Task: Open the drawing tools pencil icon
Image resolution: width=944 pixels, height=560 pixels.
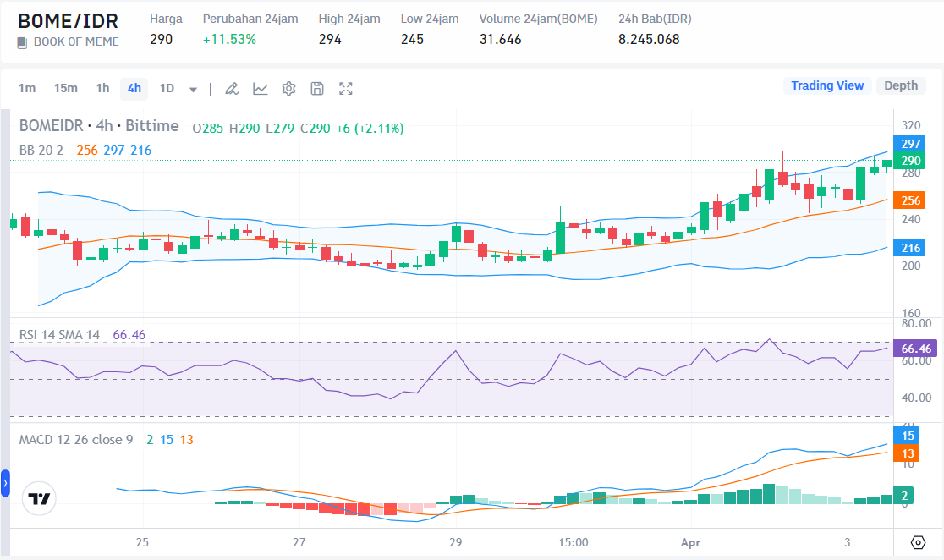Action: click(x=232, y=89)
